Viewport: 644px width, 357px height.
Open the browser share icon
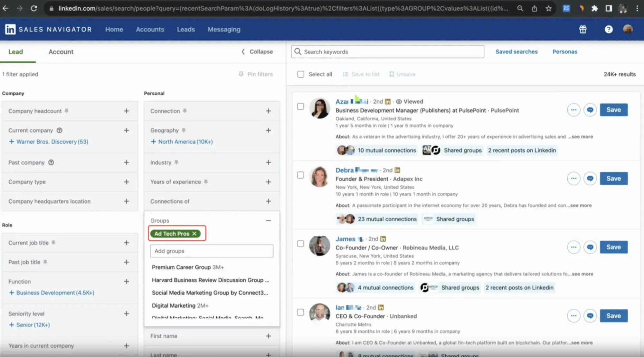(x=535, y=8)
